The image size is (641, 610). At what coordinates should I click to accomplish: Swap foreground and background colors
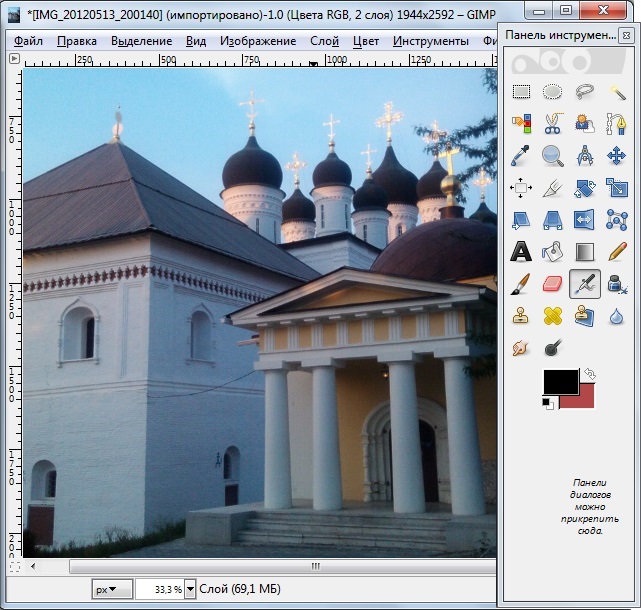click(589, 374)
